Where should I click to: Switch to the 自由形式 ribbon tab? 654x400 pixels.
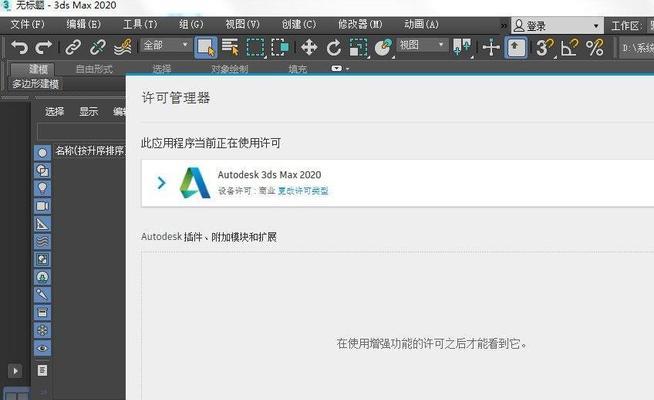tap(94, 69)
